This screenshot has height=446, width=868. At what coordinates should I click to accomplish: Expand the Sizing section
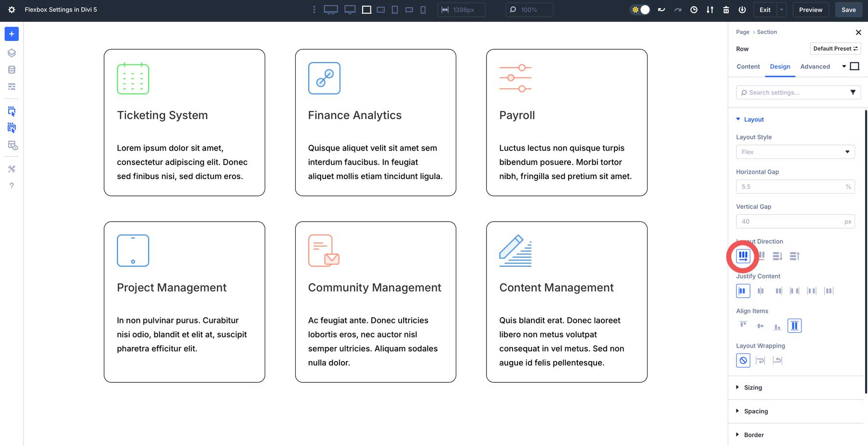point(753,388)
